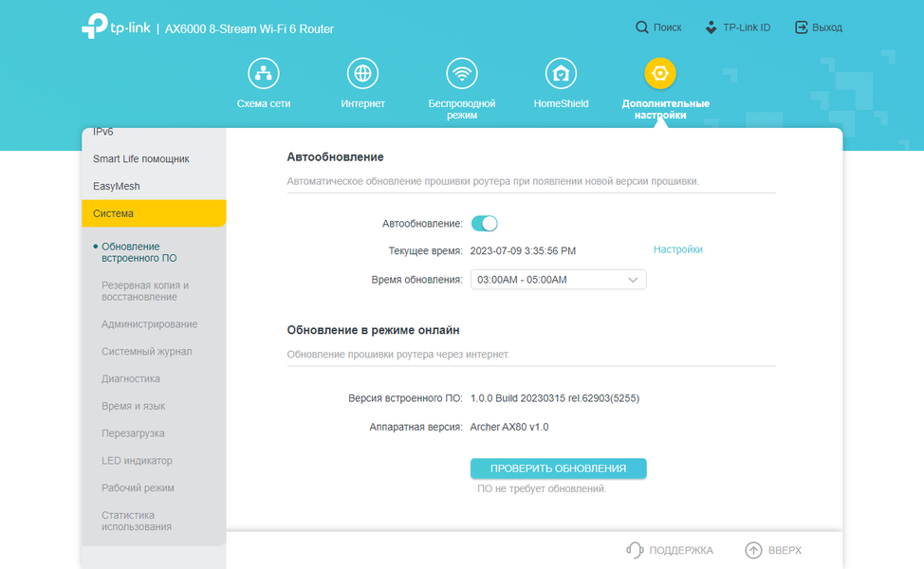Open IPv6 sidebar entry
This screenshot has width=924, height=569.
(102, 132)
